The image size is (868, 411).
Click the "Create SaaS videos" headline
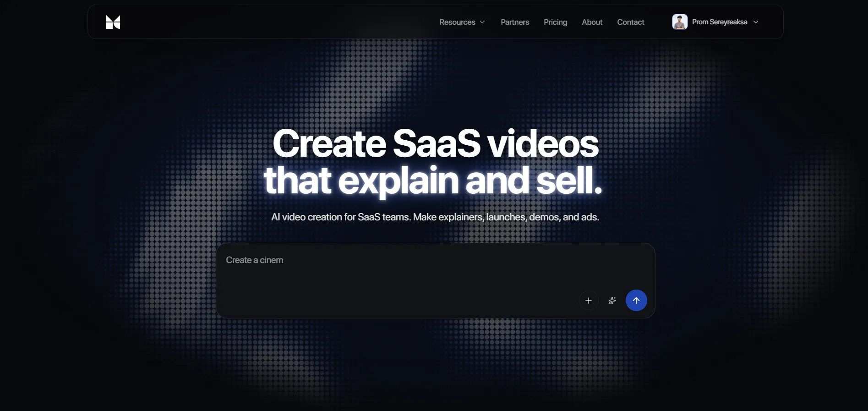point(436,143)
